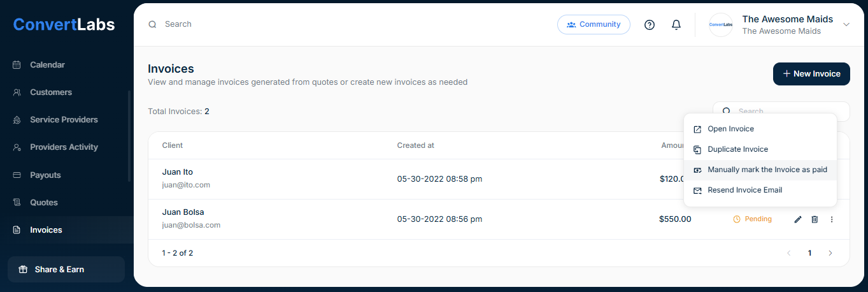Click the Payouts icon in the sidebar

coord(17,175)
